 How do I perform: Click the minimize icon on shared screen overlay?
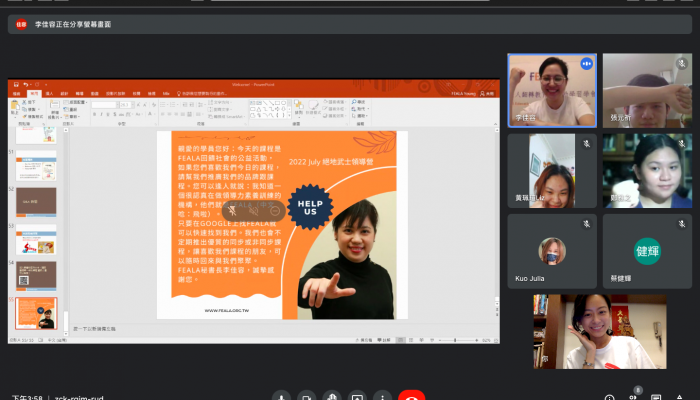click(276, 210)
